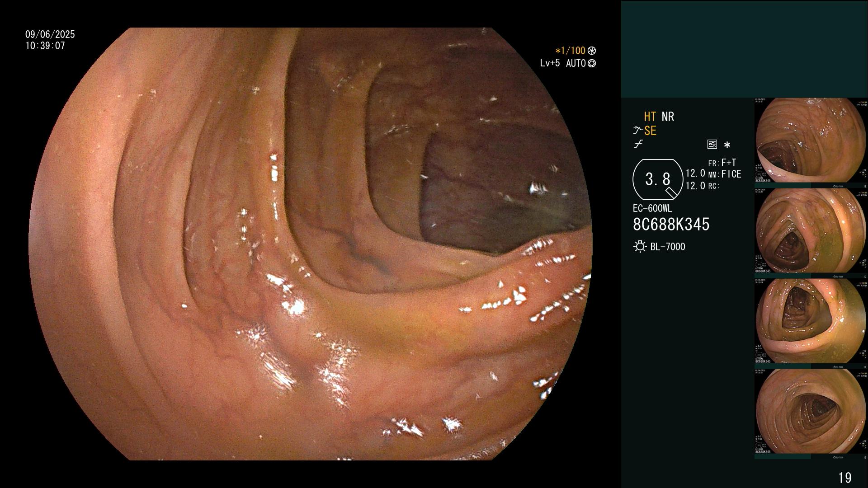868x488 pixels.
Task: Click the RC: label
Action: click(x=713, y=186)
